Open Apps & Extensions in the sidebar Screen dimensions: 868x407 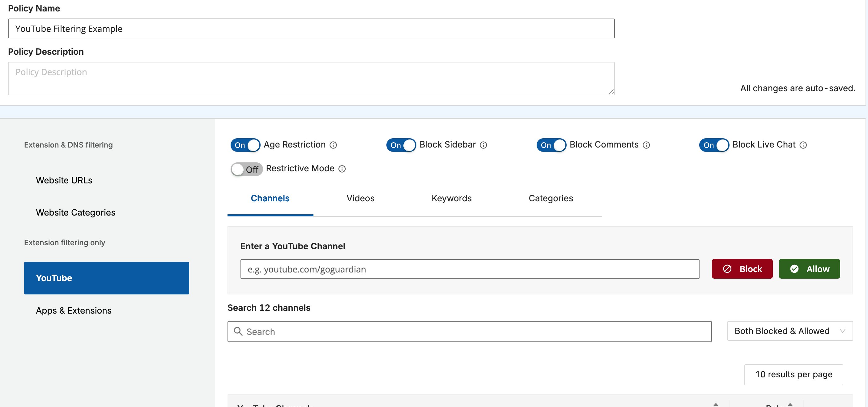coord(74,310)
